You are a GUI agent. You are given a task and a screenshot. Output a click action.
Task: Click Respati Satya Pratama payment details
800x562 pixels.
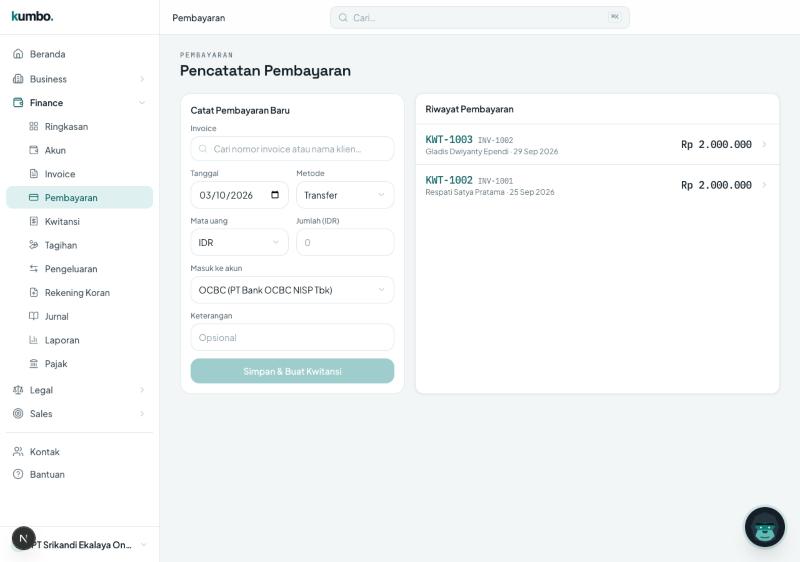coord(490,192)
